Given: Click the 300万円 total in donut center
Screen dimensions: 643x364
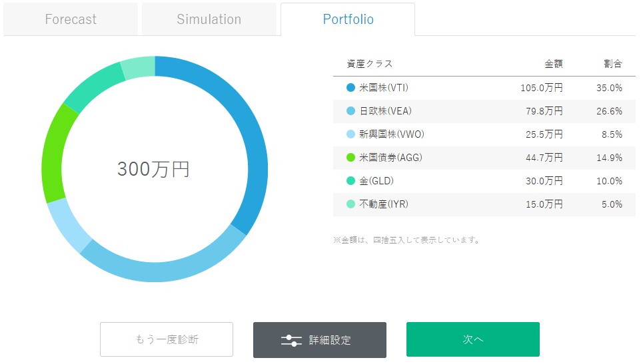Looking at the screenshot, I should click(153, 169).
